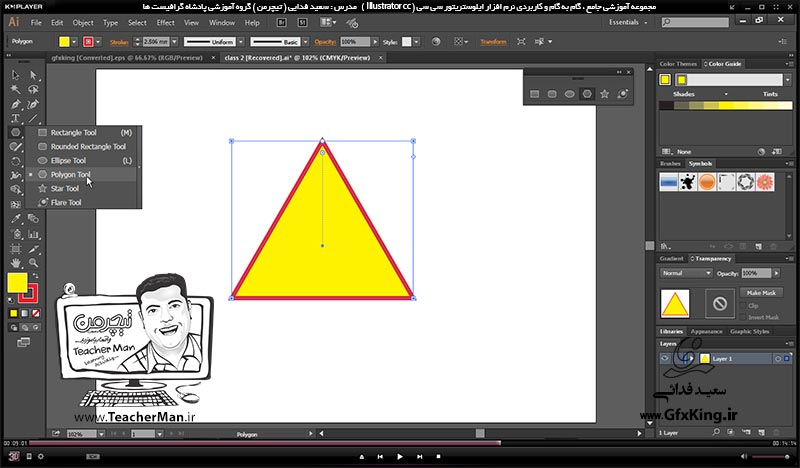
Task: Click the star icon in floating shape panel
Action: pyautogui.click(x=605, y=94)
